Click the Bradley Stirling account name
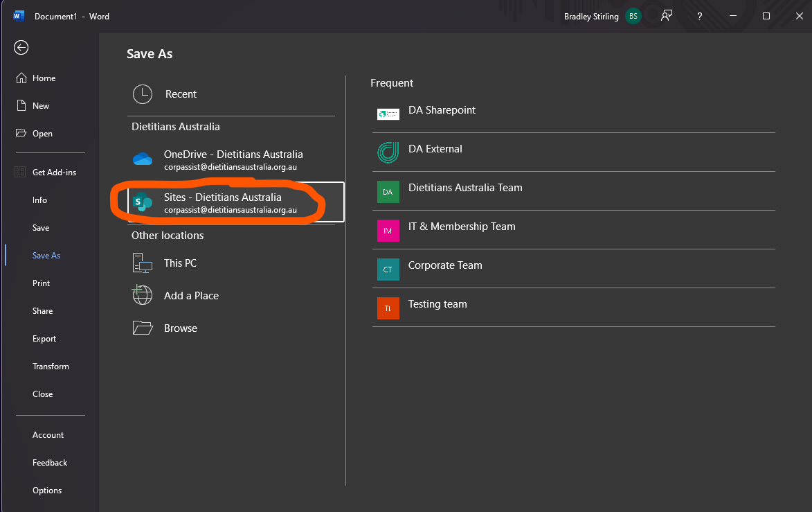The height and width of the screenshot is (512, 812). (590, 15)
